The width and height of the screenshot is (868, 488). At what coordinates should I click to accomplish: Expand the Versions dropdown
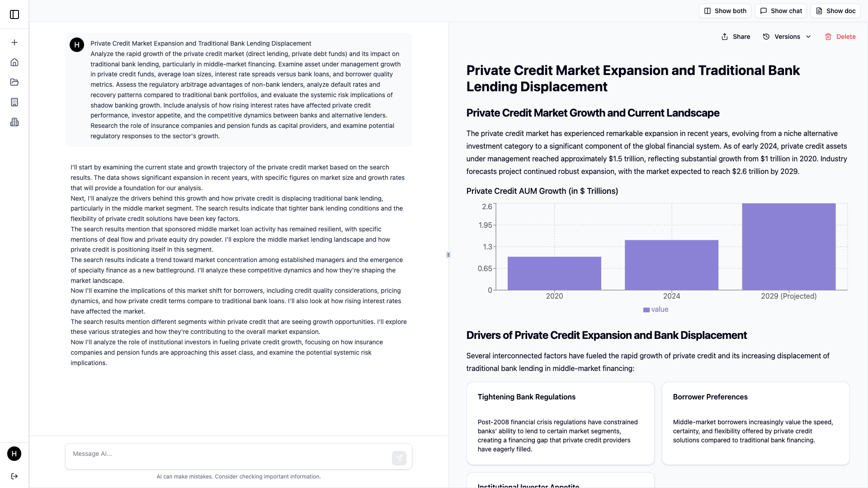click(x=787, y=37)
